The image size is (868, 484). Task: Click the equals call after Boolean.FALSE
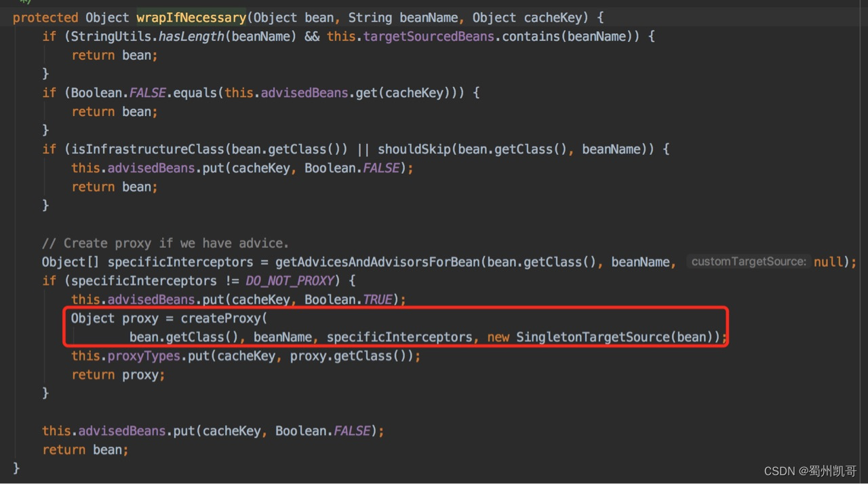(x=195, y=92)
